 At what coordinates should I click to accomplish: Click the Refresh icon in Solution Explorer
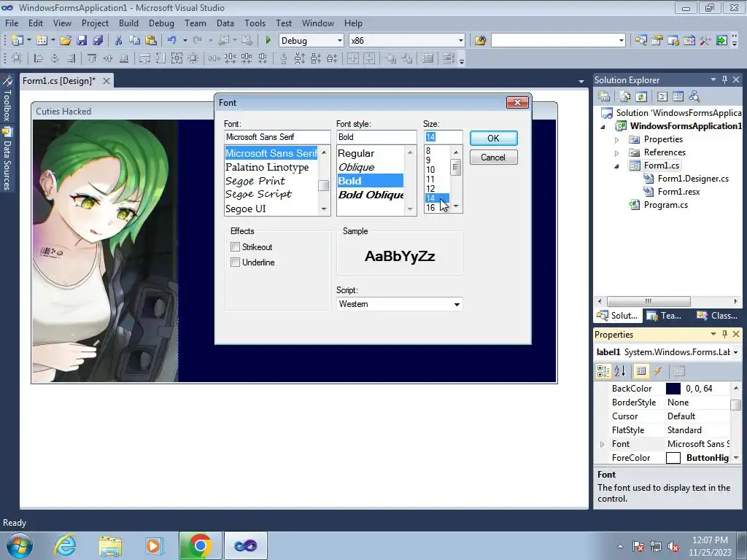coord(641,97)
